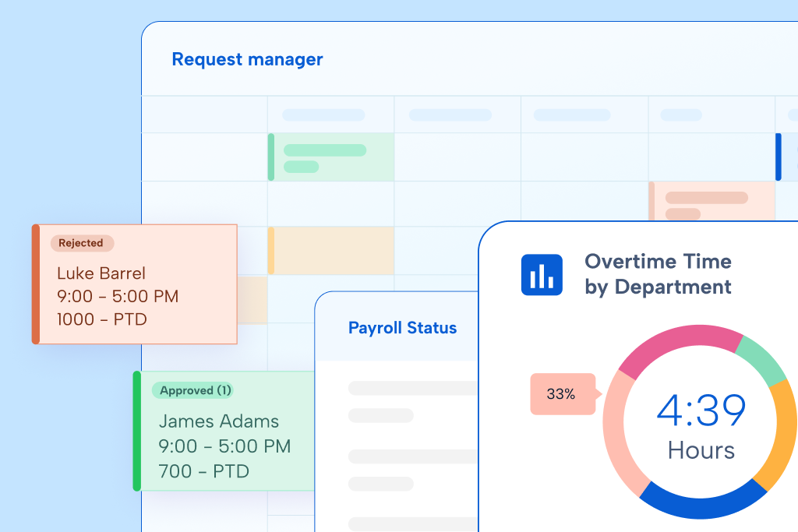Select the Approved (1) status badge
The height and width of the screenshot is (532, 798).
192,390
